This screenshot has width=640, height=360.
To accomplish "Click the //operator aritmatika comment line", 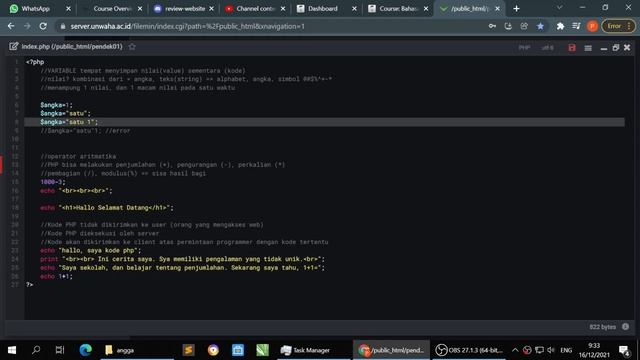I will (x=78, y=156).
